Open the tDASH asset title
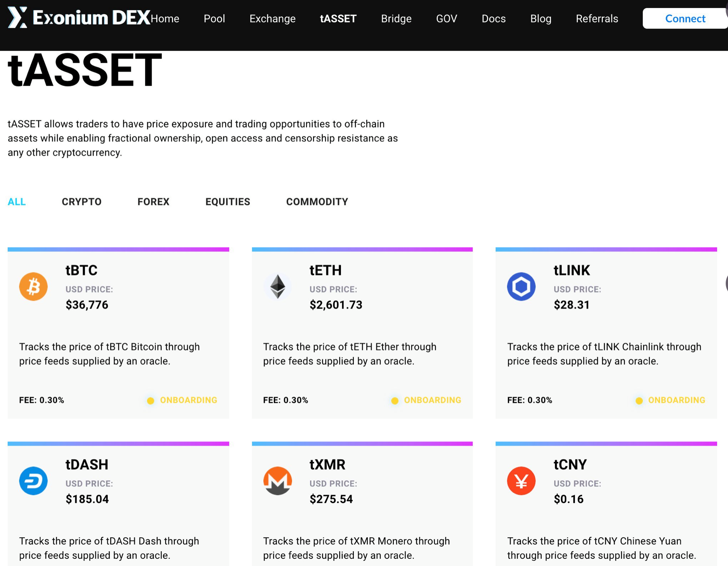Screen dimensions: 728x566 tap(87, 464)
